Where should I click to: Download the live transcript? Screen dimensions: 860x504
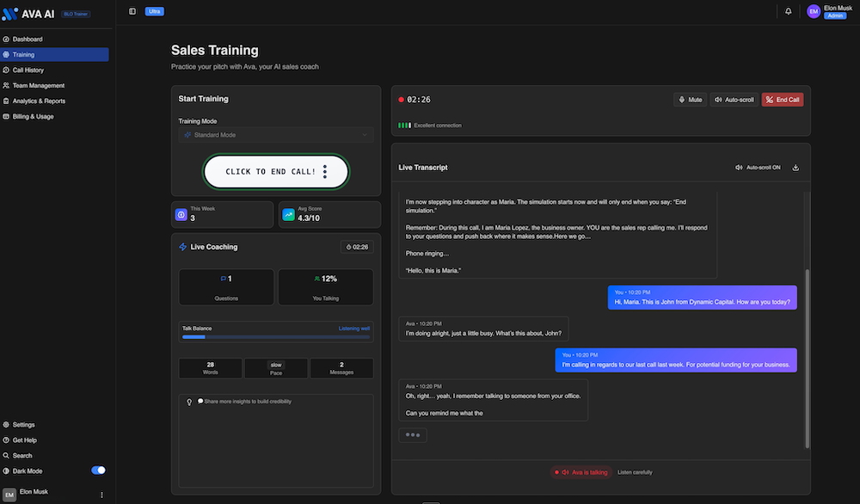[x=795, y=167]
